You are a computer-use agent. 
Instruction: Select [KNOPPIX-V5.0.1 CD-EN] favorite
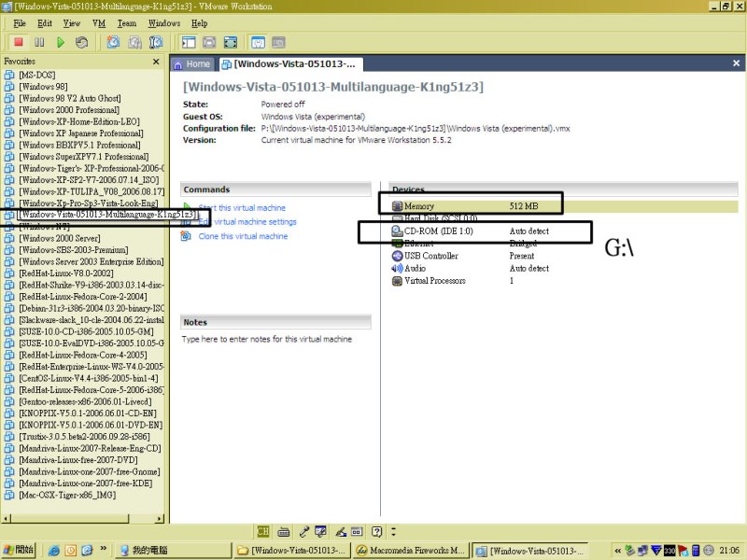coord(88,413)
